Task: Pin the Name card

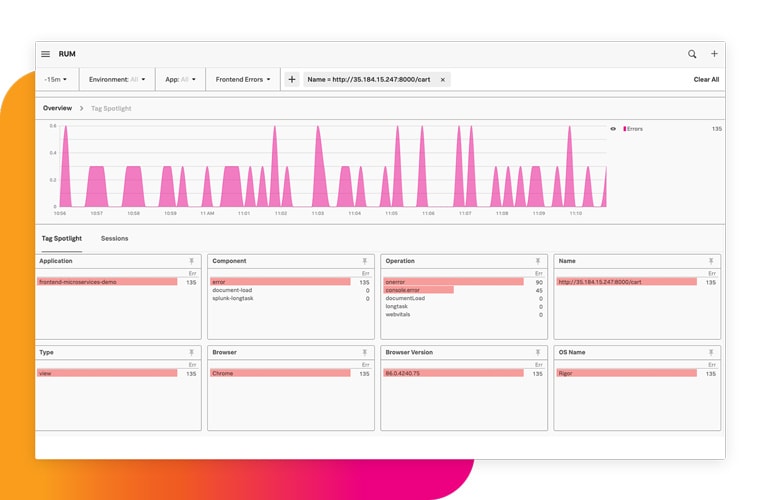Action: coord(711,261)
